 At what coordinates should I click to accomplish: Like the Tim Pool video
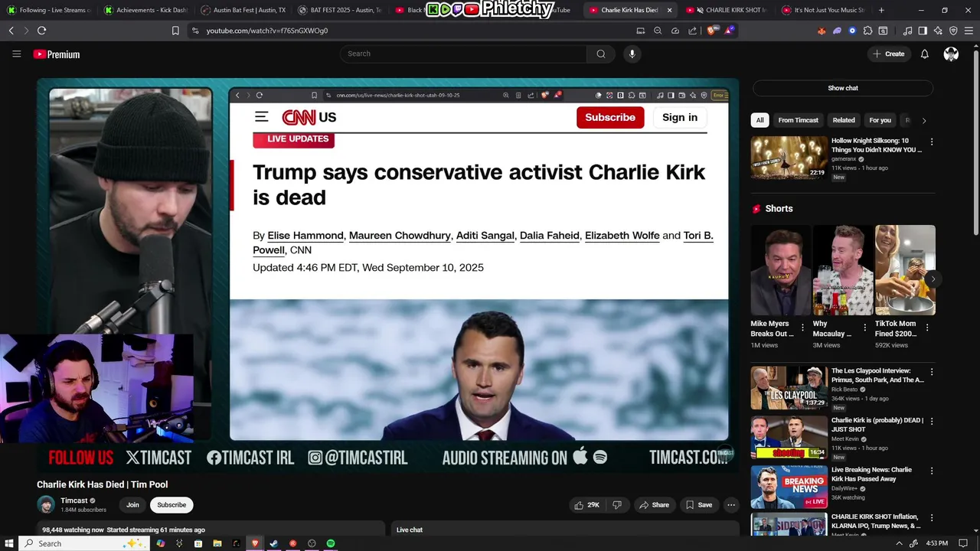[586, 505]
